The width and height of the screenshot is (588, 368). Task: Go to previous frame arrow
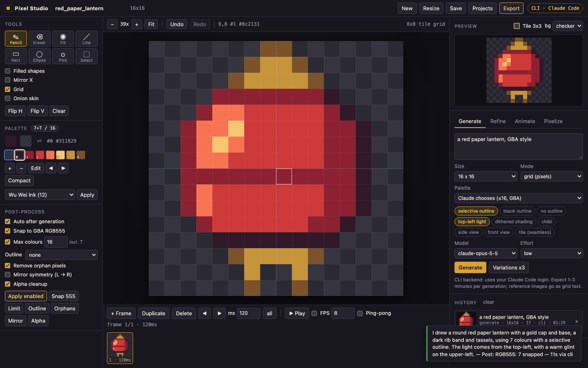point(205,313)
